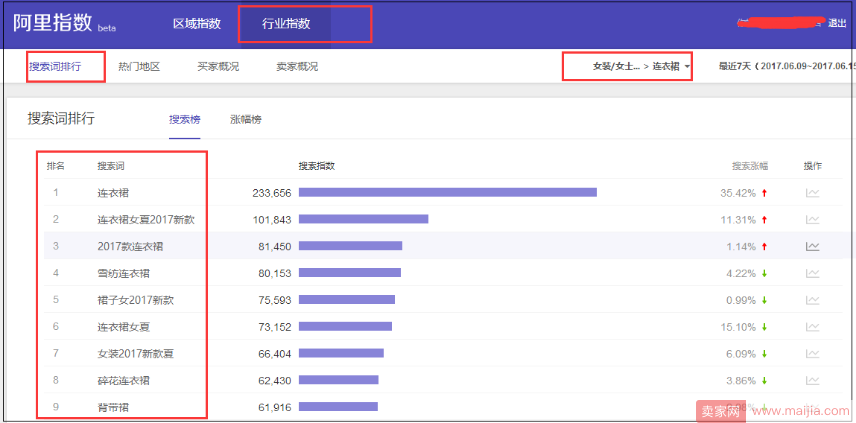Click search term 雪纺连衣裙
The height and width of the screenshot is (423, 856).
click(x=123, y=273)
